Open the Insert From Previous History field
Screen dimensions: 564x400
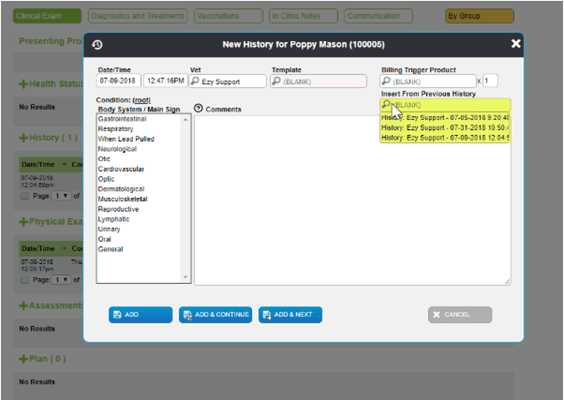[x=445, y=105]
